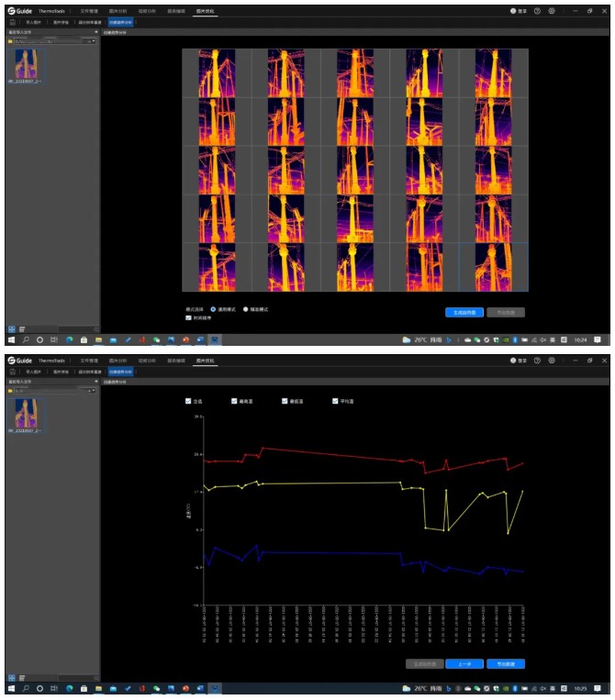
Task: Open 图片分析 tab in the thumbnail-grid window
Action: click(x=117, y=11)
